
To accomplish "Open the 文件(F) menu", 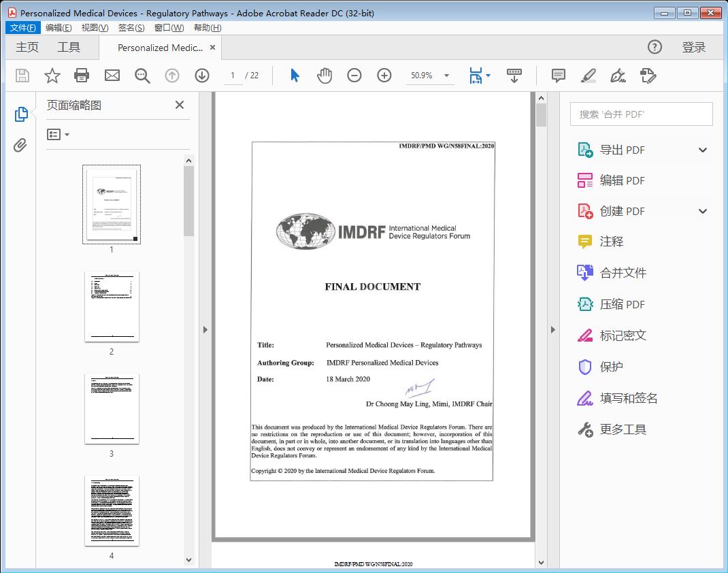I will tap(23, 28).
